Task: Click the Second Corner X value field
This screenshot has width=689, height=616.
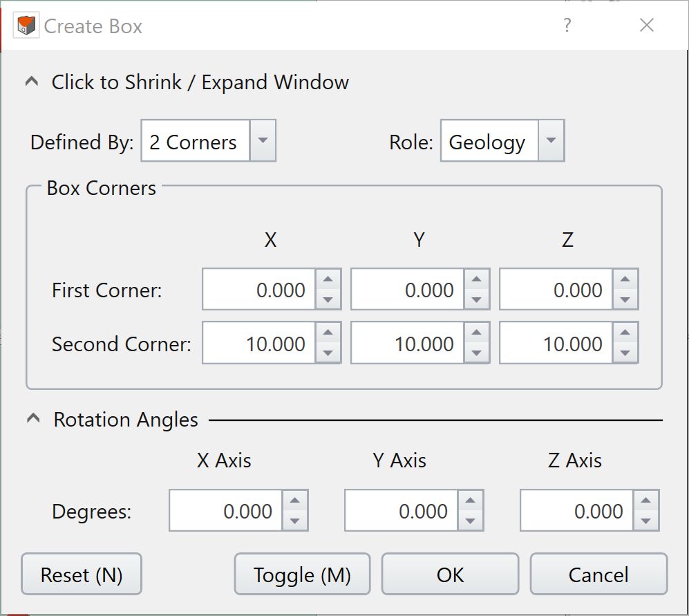Action: click(x=258, y=343)
